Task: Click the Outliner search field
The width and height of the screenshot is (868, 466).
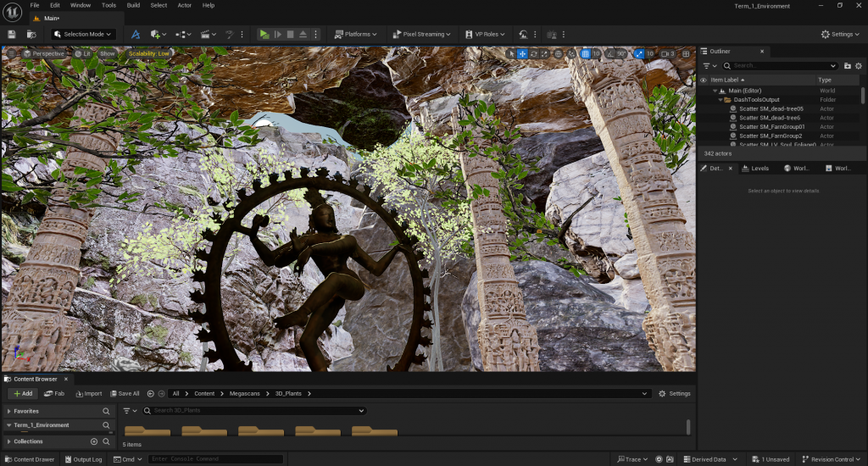Action: pyautogui.click(x=780, y=66)
